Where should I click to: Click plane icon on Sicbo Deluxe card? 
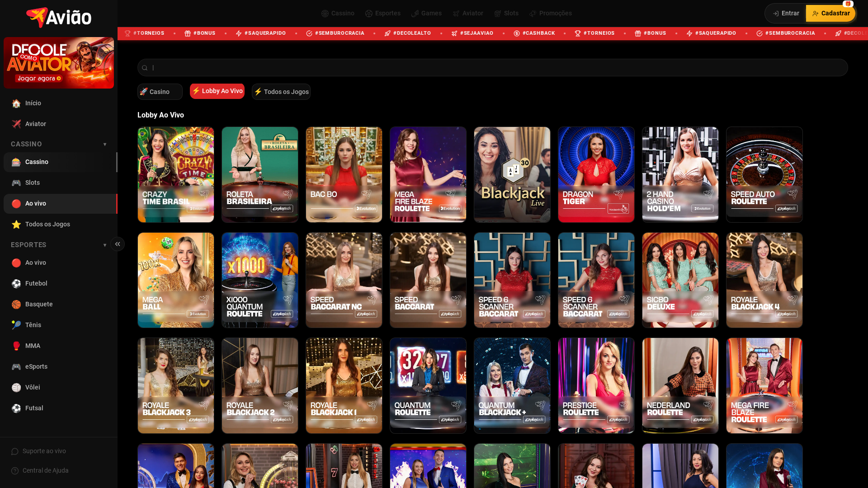708,300
